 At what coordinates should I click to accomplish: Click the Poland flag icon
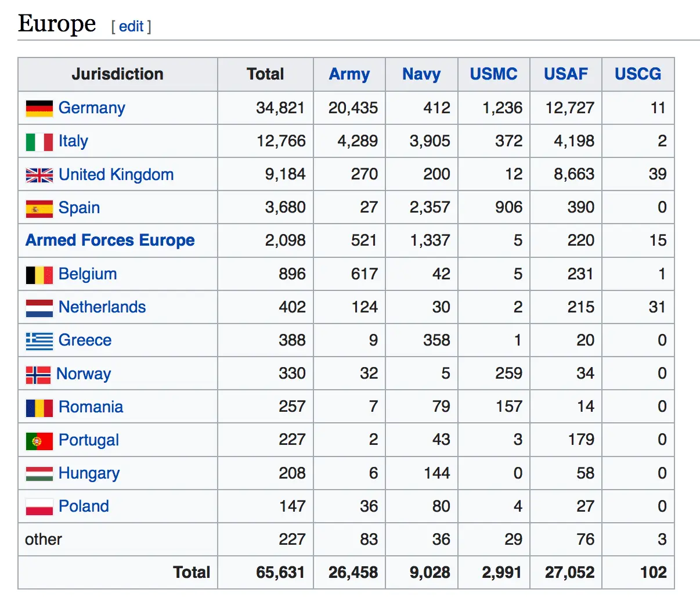click(x=39, y=507)
